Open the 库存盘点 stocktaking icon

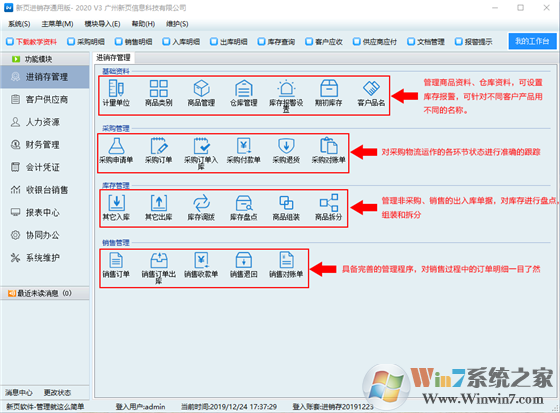pos(244,207)
